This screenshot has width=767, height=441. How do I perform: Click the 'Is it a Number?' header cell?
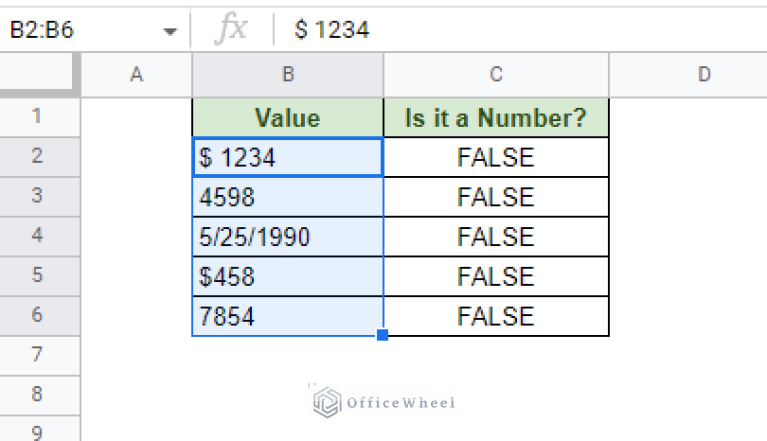496,118
